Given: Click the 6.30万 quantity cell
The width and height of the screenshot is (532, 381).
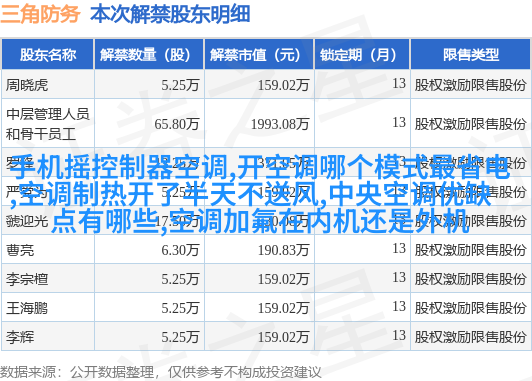Looking at the screenshot, I should 180,250.
